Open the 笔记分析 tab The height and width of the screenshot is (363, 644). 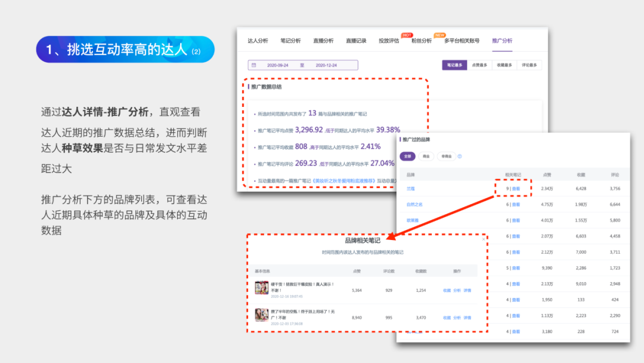tap(290, 41)
